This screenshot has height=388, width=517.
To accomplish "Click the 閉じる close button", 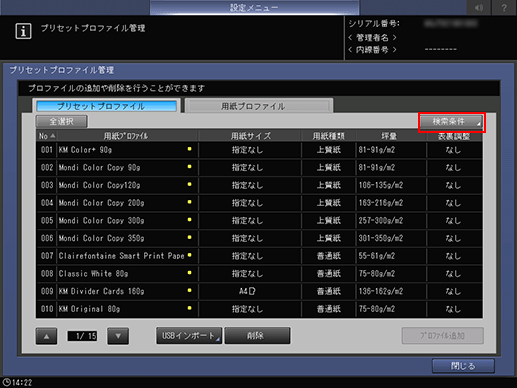I will 463,366.
